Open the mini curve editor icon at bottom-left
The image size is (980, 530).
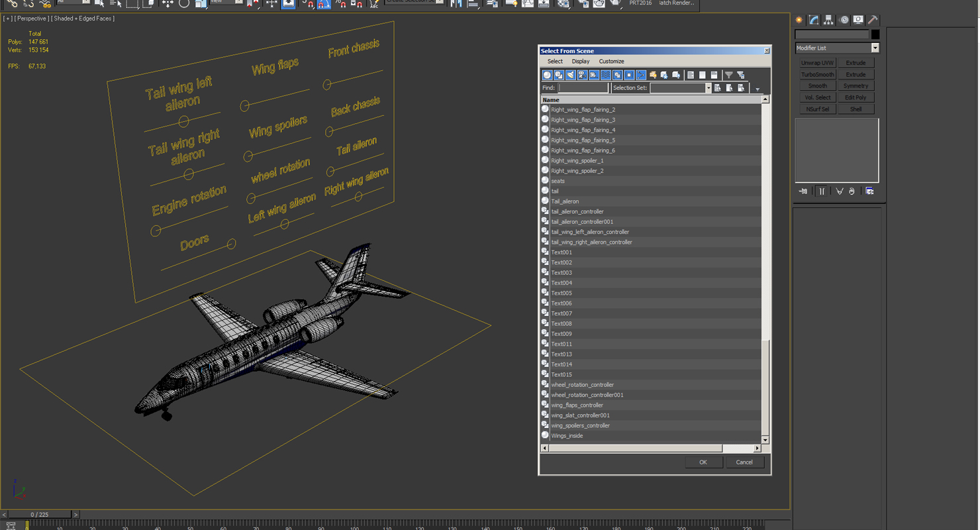11,525
